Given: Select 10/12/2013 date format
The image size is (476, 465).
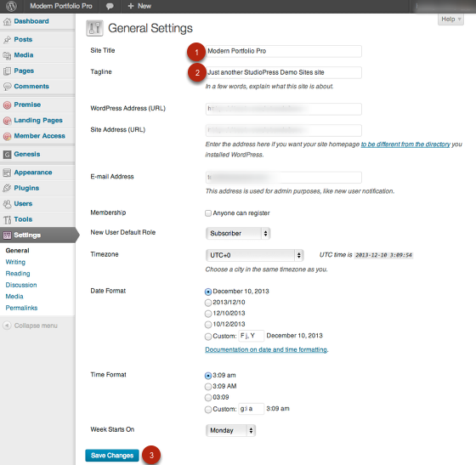Looking at the screenshot, I should tap(208, 325).
